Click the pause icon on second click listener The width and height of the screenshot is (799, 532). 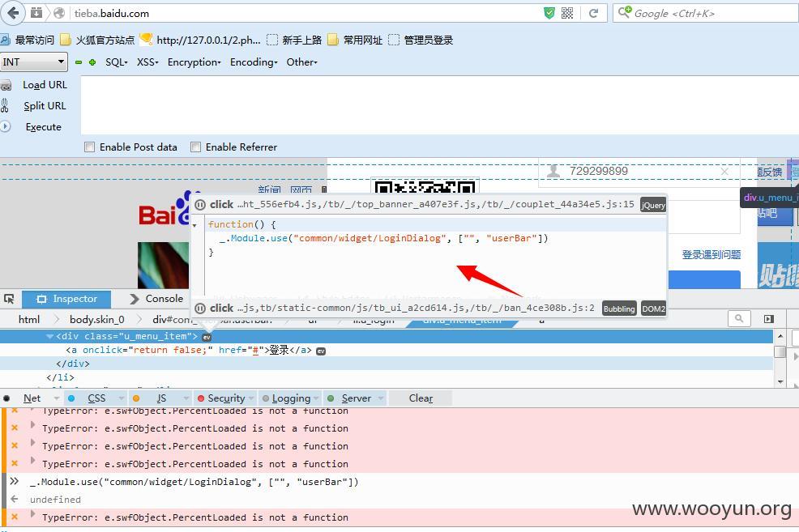pyautogui.click(x=200, y=308)
